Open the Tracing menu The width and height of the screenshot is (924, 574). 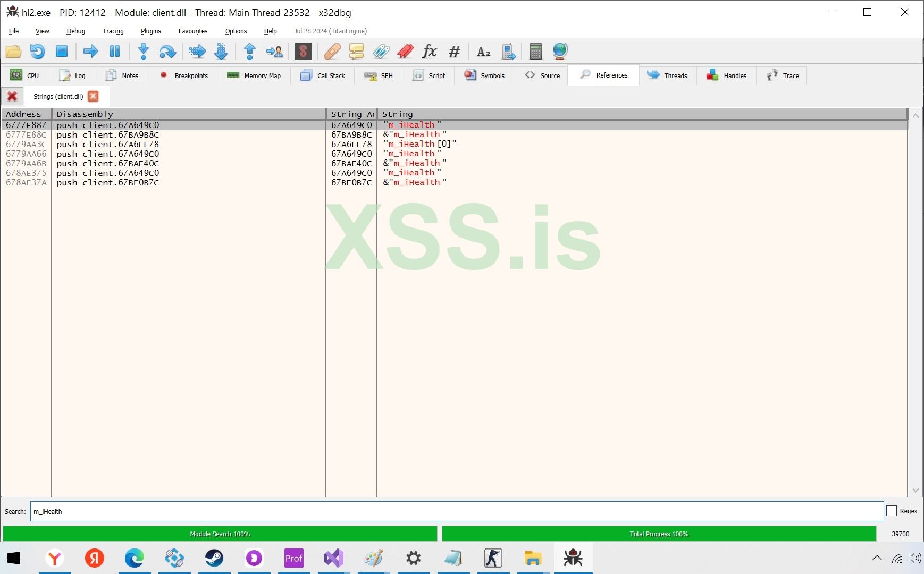tap(113, 31)
